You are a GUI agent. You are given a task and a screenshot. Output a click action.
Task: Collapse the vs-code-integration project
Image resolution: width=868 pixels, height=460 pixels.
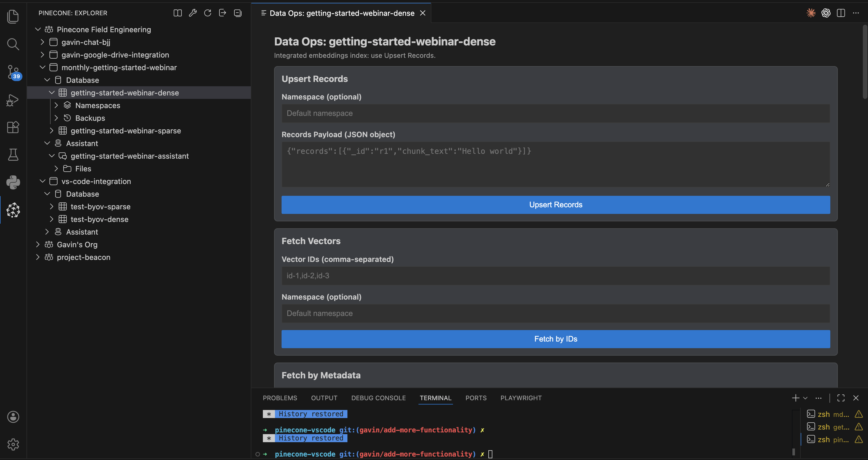click(x=43, y=181)
